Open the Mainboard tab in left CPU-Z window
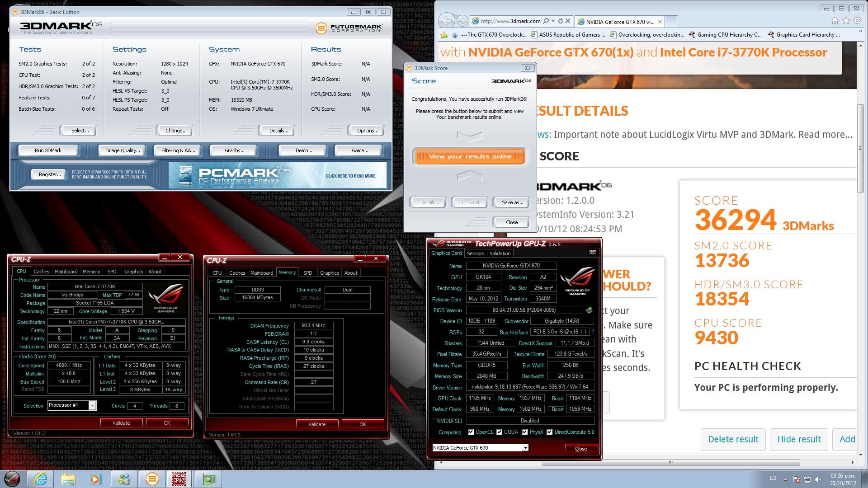868x488 pixels. coord(66,272)
